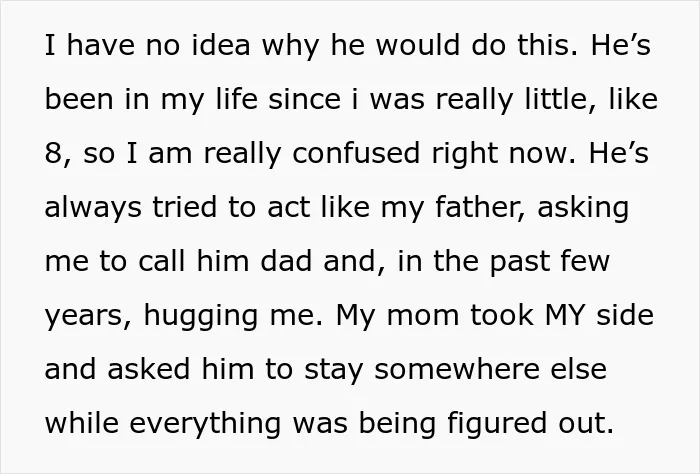Screen dimensions: 700x474
Task: Click the capitalized word "MY" before "side"
Action: coord(565,315)
